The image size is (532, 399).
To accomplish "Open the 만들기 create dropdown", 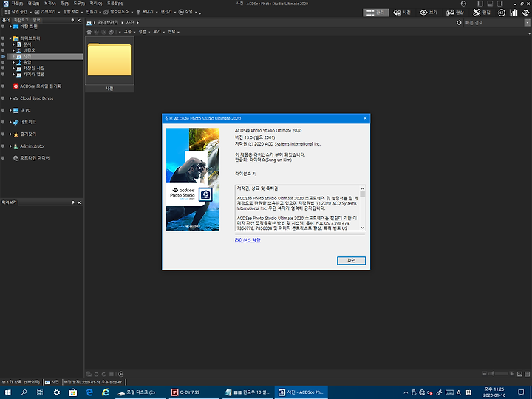I will (x=94, y=12).
